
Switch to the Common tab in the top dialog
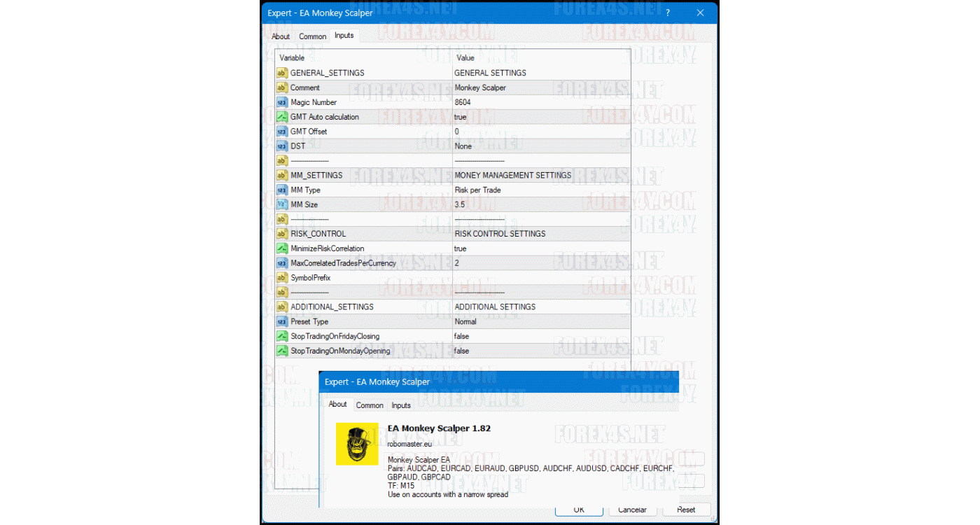click(312, 36)
